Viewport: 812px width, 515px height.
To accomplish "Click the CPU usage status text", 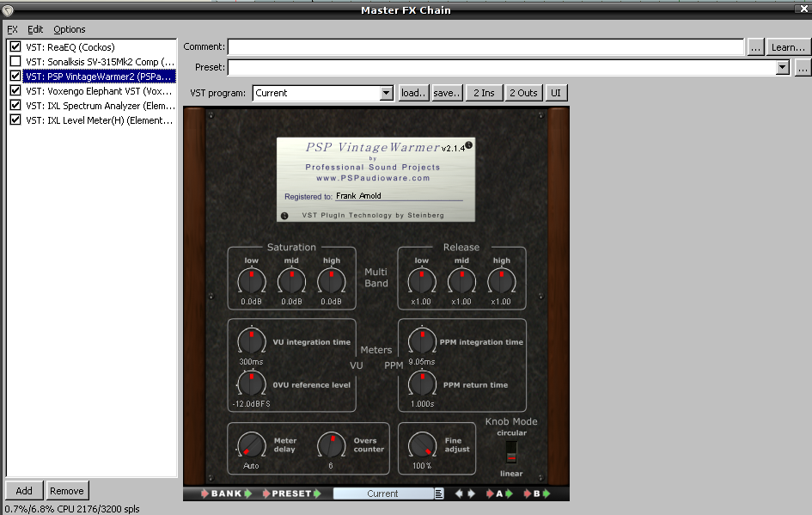I will [72, 509].
